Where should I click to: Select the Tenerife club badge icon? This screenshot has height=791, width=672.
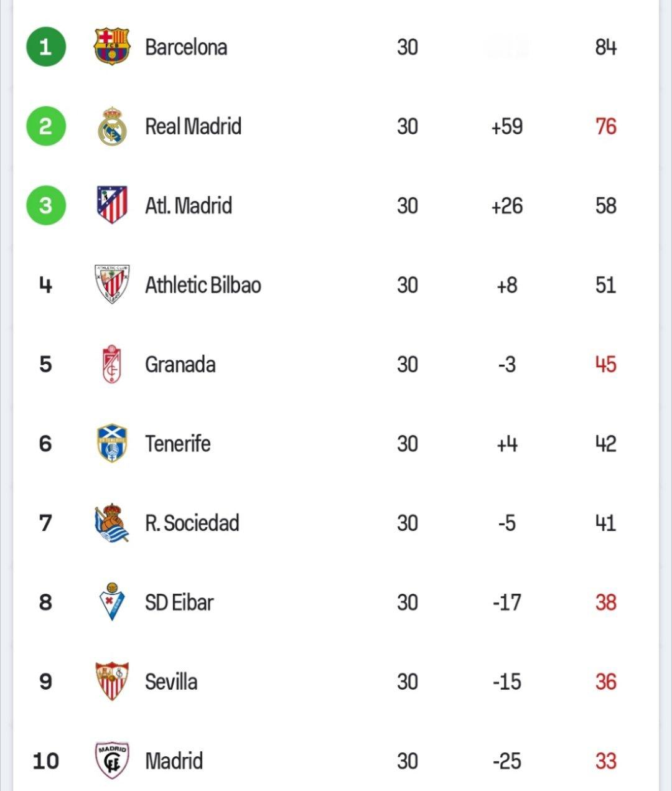tap(112, 443)
